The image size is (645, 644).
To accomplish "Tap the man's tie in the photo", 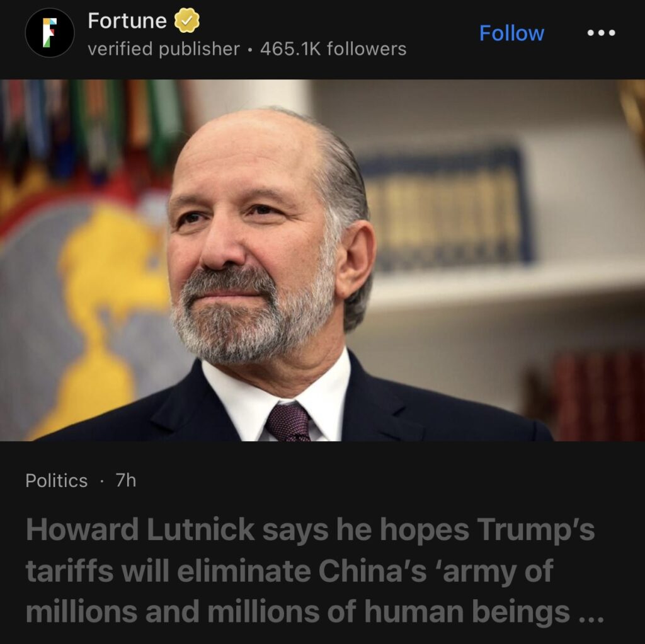I will tap(288, 422).
